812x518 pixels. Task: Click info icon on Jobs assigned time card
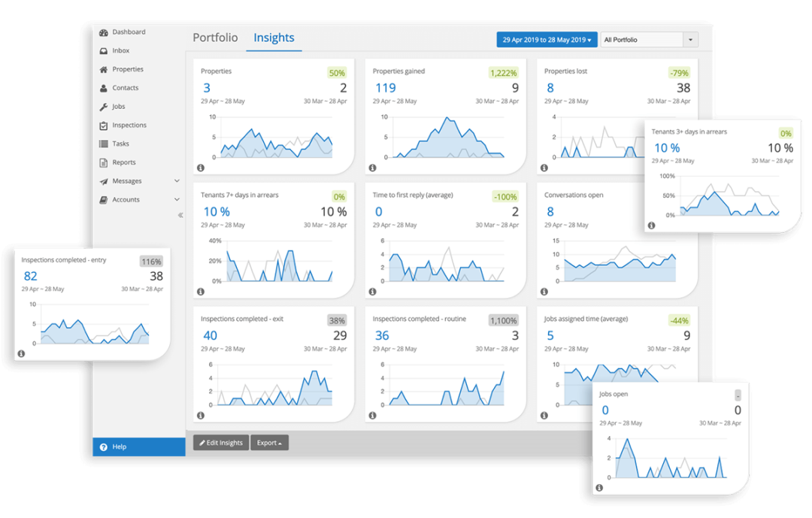click(x=544, y=416)
